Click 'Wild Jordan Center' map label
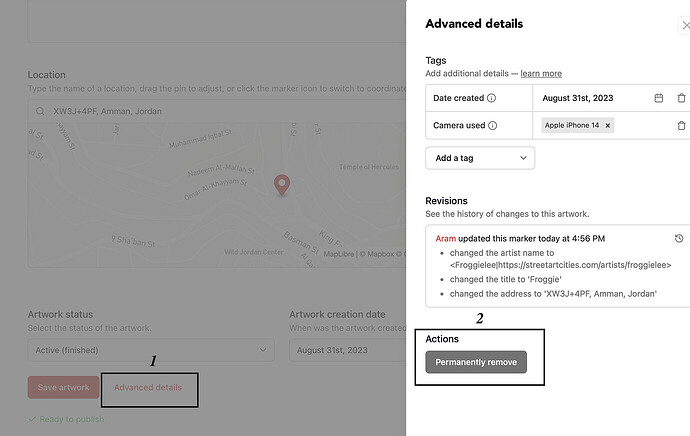690x436 pixels. click(254, 252)
